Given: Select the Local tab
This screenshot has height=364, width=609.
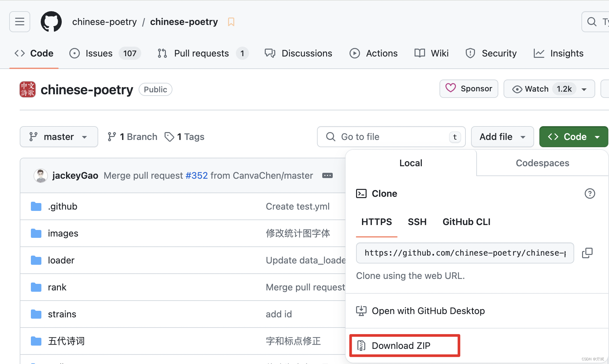Looking at the screenshot, I should [x=411, y=163].
